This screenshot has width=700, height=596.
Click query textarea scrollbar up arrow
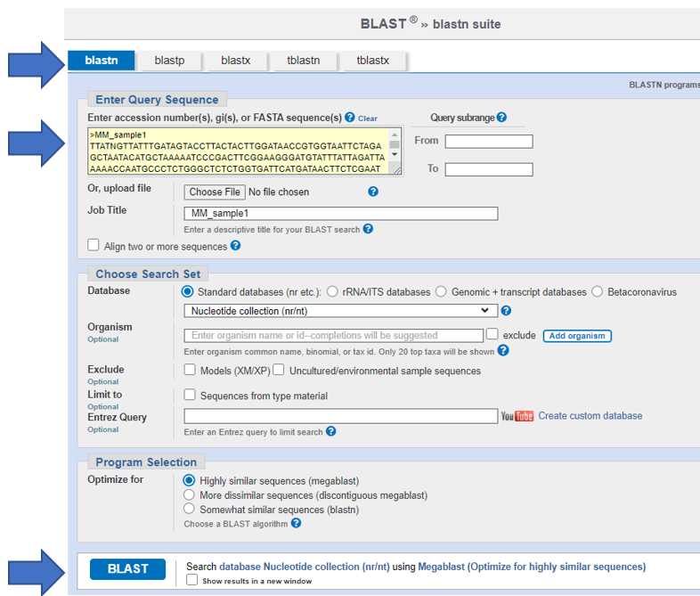click(395, 135)
